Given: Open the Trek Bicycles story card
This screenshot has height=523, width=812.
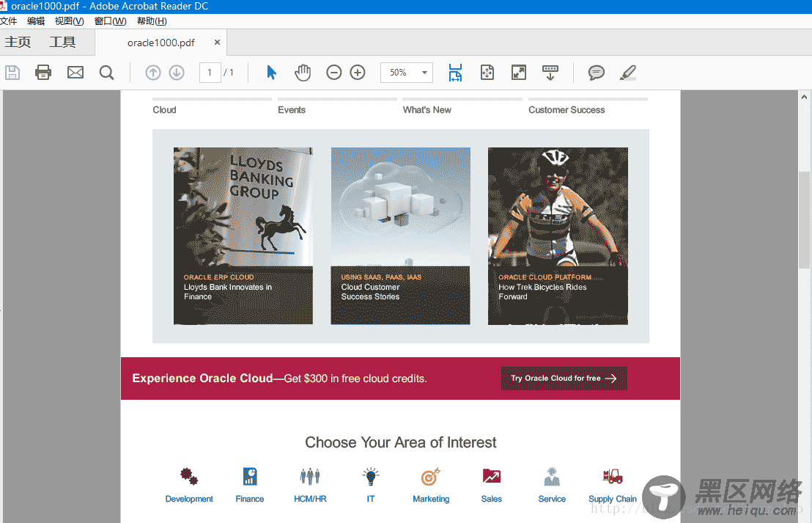Looking at the screenshot, I should [558, 236].
